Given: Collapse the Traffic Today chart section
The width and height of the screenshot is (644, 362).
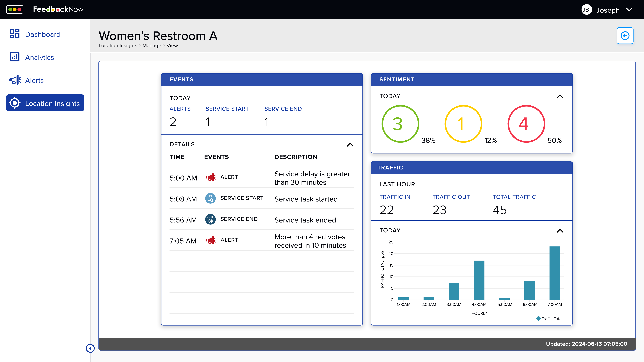Looking at the screenshot, I should (x=560, y=231).
